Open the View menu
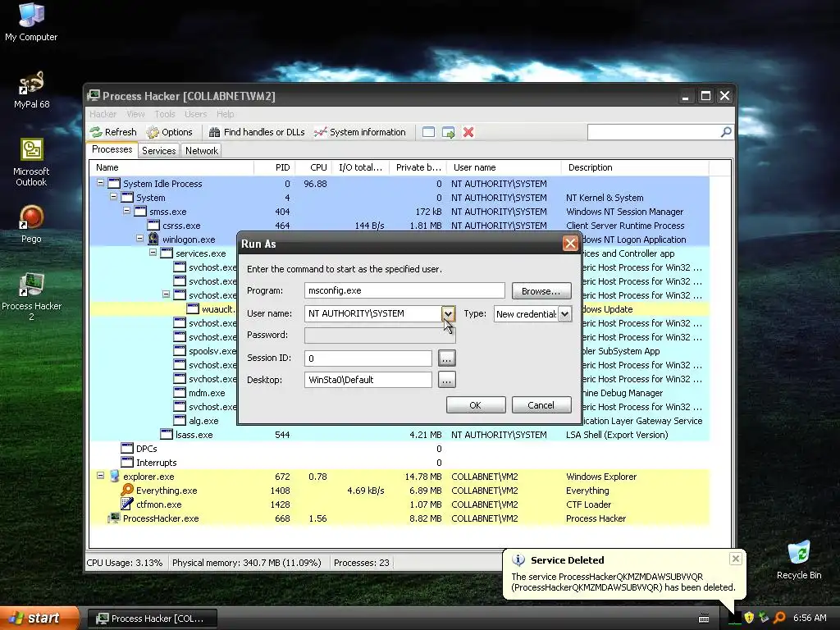Screen dimensions: 840x630 135,114
